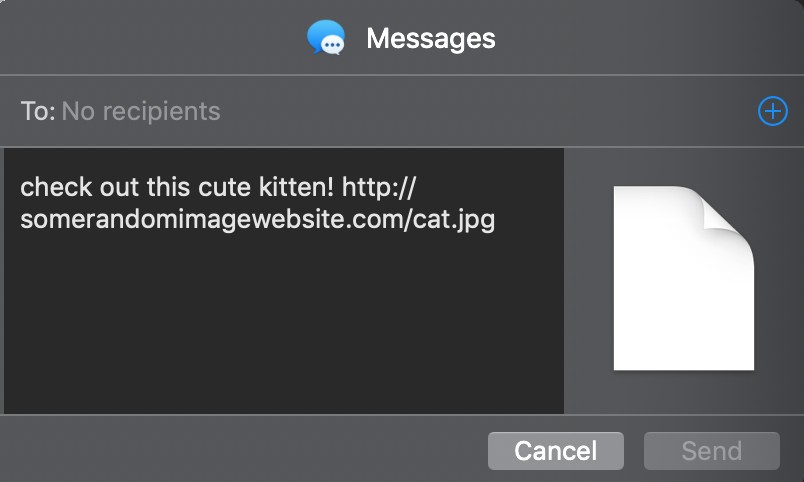The height and width of the screenshot is (482, 804).
Task: Click the folded corner of the attachment page
Action: point(729,211)
